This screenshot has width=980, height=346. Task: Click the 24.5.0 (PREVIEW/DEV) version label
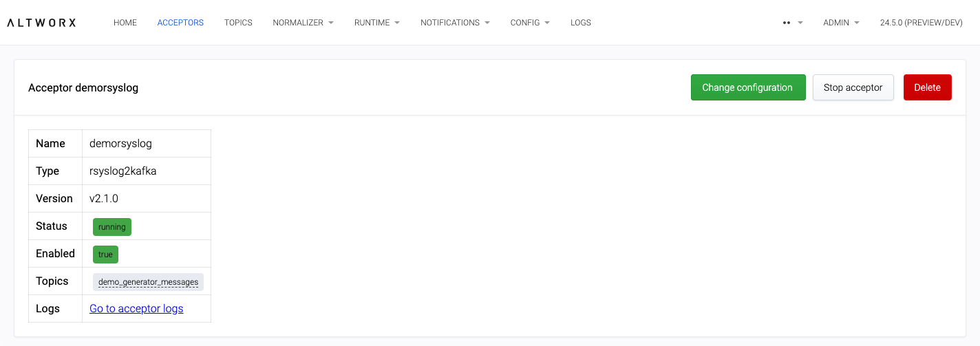coord(921,23)
